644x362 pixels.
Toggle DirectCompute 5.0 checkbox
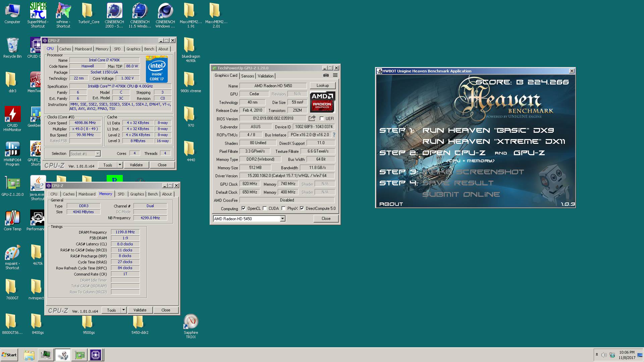(x=302, y=208)
